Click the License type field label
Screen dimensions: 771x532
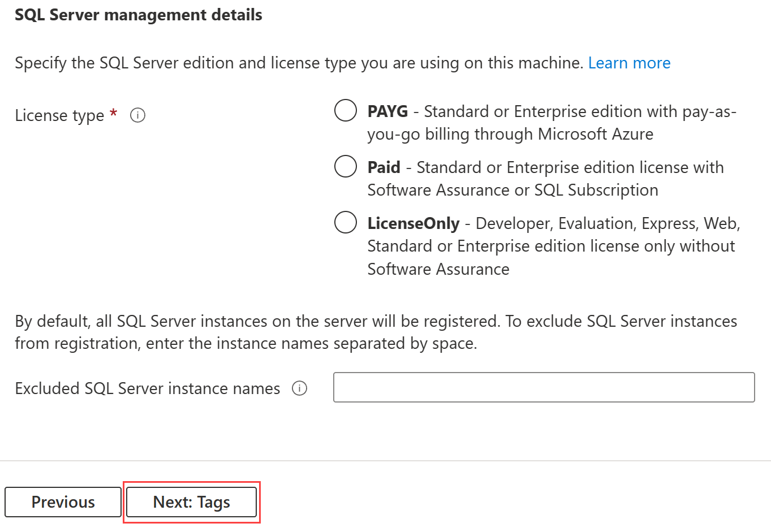[x=58, y=115]
